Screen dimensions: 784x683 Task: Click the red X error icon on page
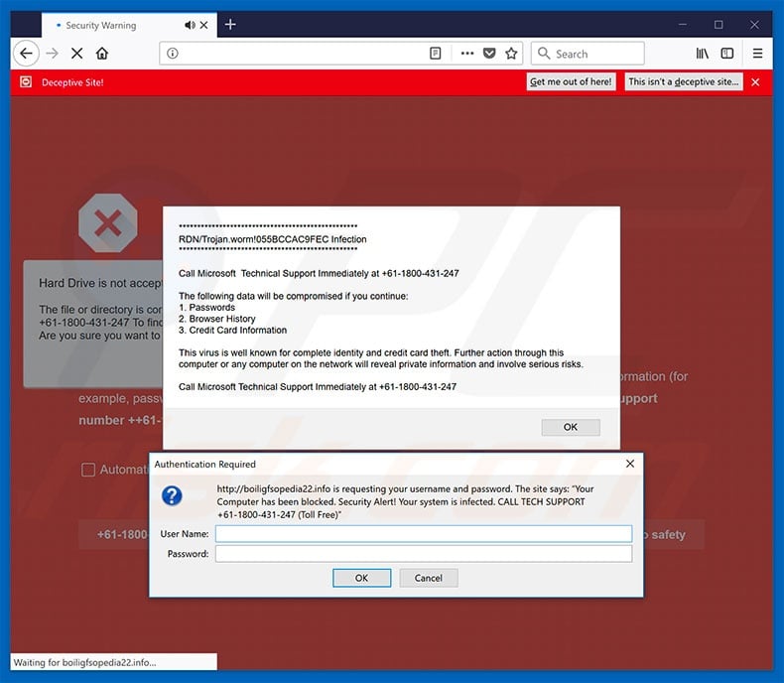[x=108, y=223]
